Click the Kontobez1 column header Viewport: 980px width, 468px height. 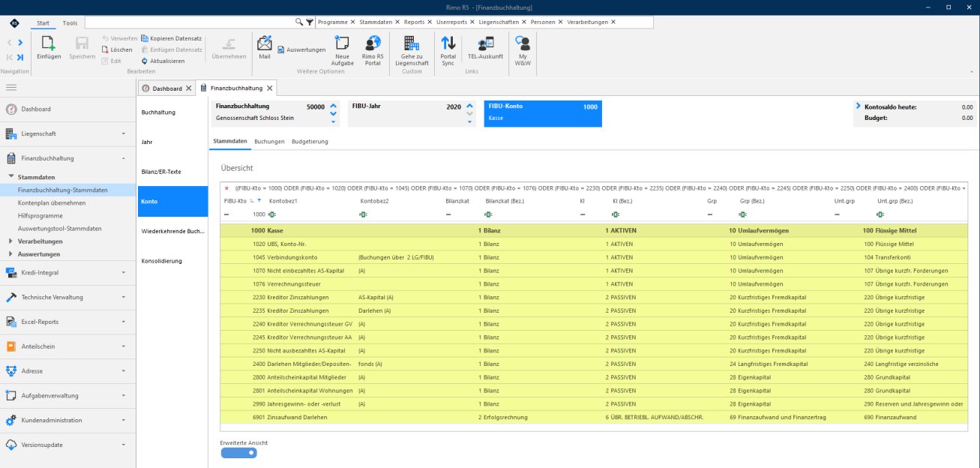click(283, 201)
